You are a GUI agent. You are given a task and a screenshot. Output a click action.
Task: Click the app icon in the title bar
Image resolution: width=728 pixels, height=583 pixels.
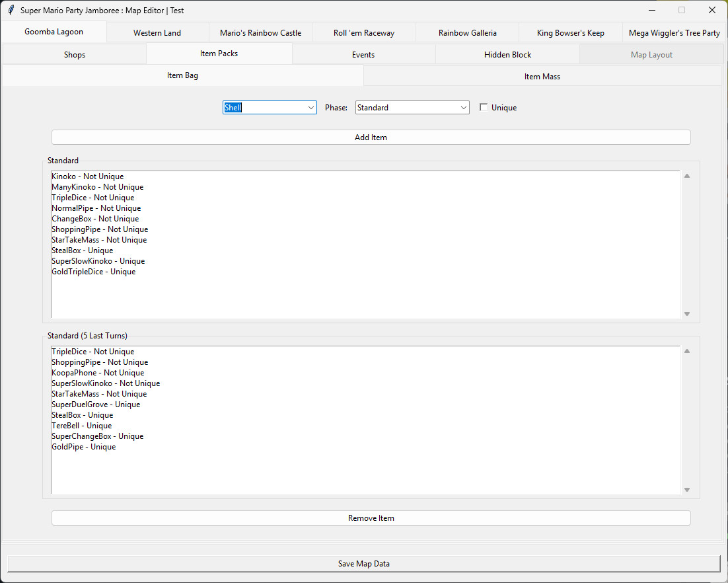(9, 10)
